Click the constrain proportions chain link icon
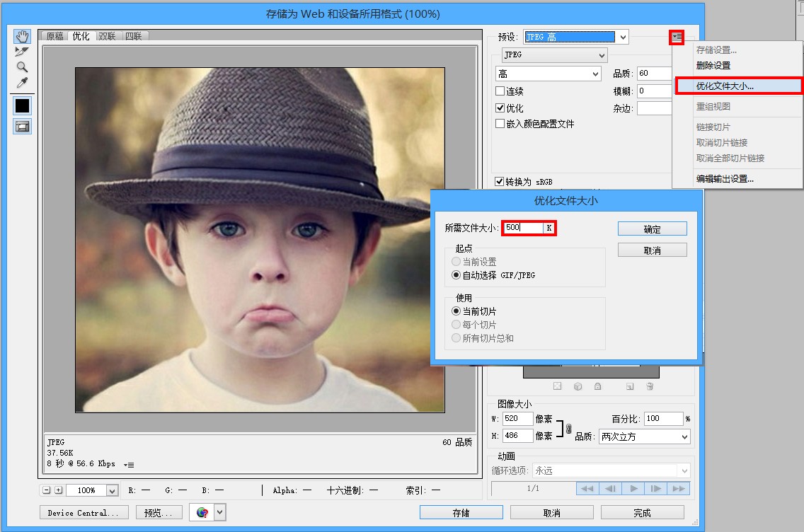Image resolution: width=804 pixels, height=532 pixels. [x=568, y=427]
